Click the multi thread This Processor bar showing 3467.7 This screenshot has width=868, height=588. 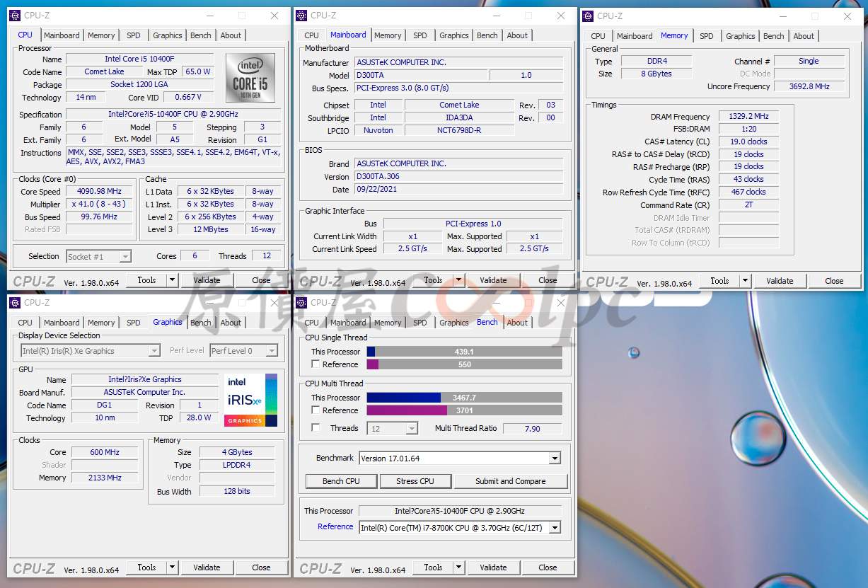point(465,398)
